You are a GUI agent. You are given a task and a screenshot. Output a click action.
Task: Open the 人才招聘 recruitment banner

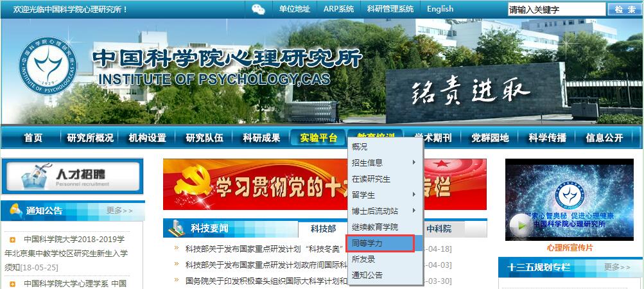click(x=72, y=176)
